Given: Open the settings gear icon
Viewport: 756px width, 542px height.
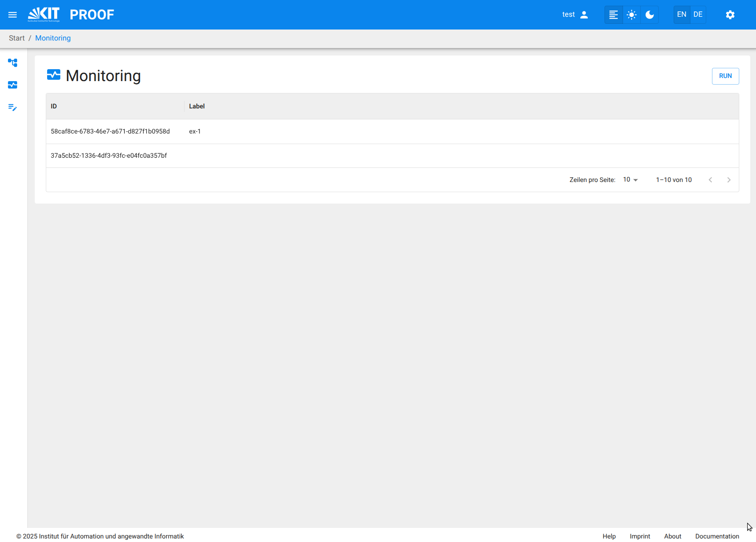Looking at the screenshot, I should pyautogui.click(x=730, y=15).
